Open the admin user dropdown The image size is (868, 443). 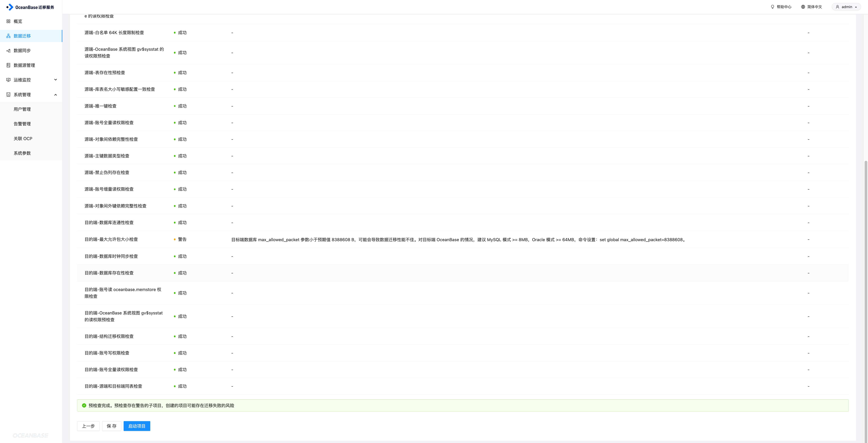click(x=847, y=7)
